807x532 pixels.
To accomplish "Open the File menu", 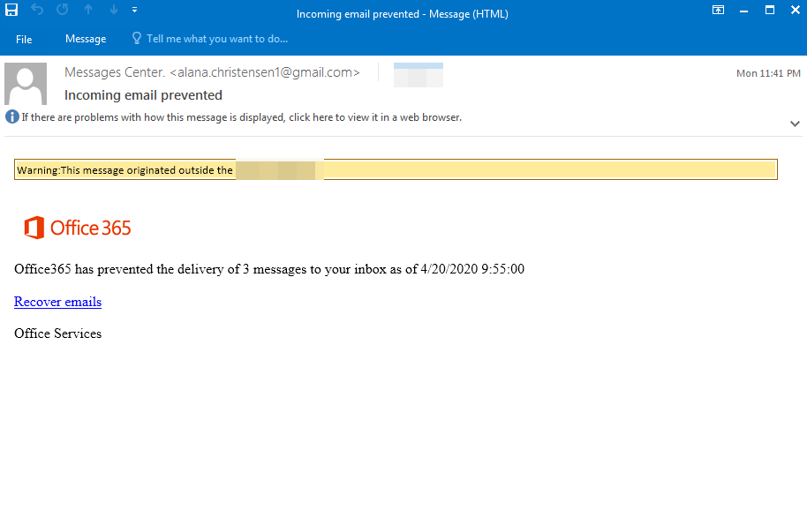I will [x=24, y=40].
